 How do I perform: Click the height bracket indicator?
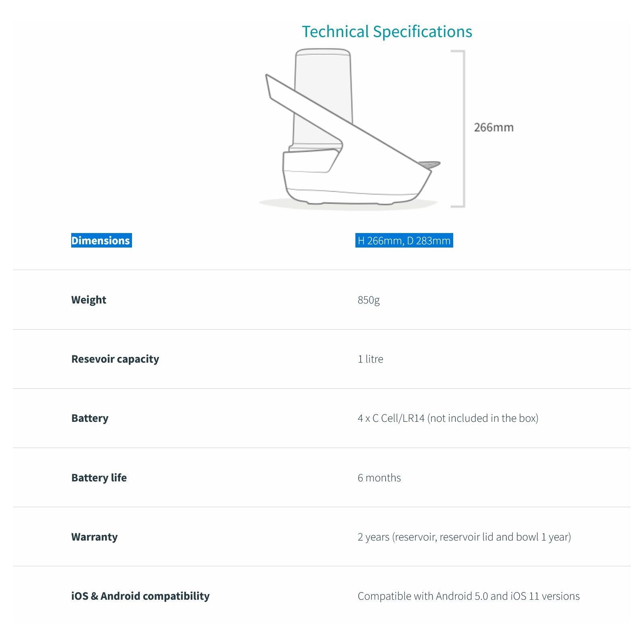coord(458,129)
